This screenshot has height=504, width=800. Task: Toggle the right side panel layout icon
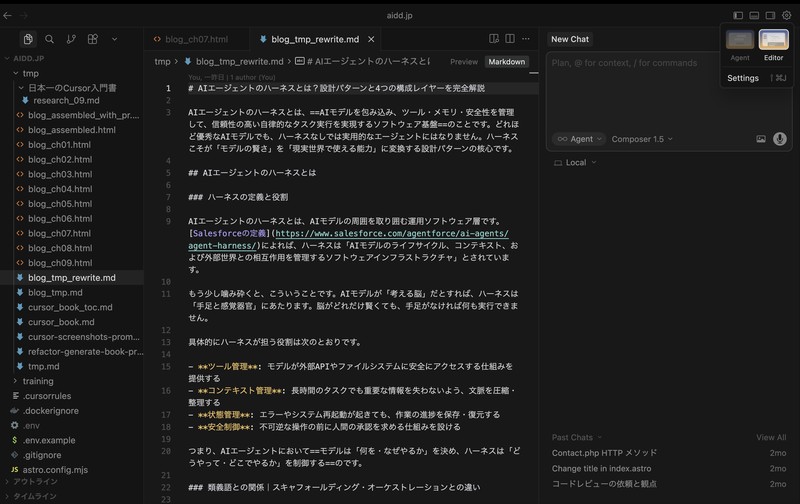[x=770, y=15]
